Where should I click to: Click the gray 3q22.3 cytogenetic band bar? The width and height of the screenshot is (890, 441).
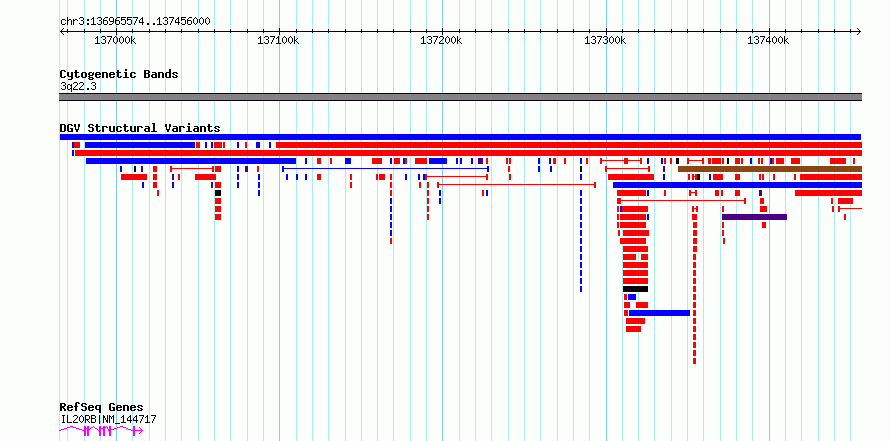point(460,97)
